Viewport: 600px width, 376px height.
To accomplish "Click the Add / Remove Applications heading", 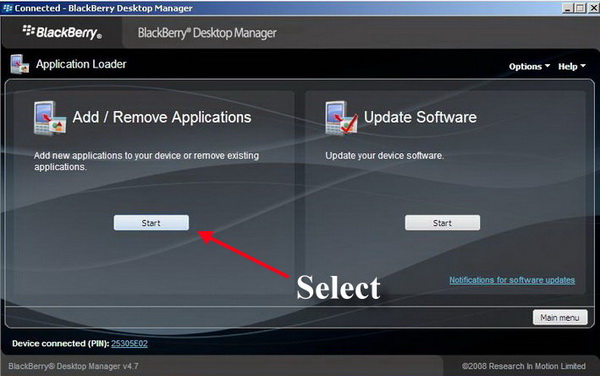I will tap(162, 117).
